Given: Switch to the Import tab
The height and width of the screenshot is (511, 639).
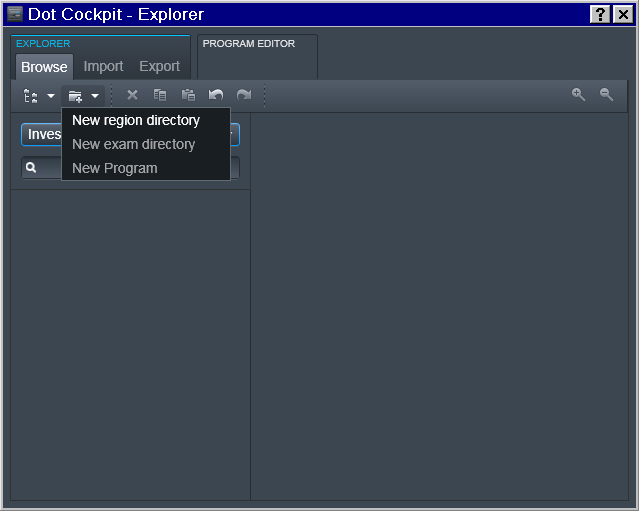Looking at the screenshot, I should [104, 66].
